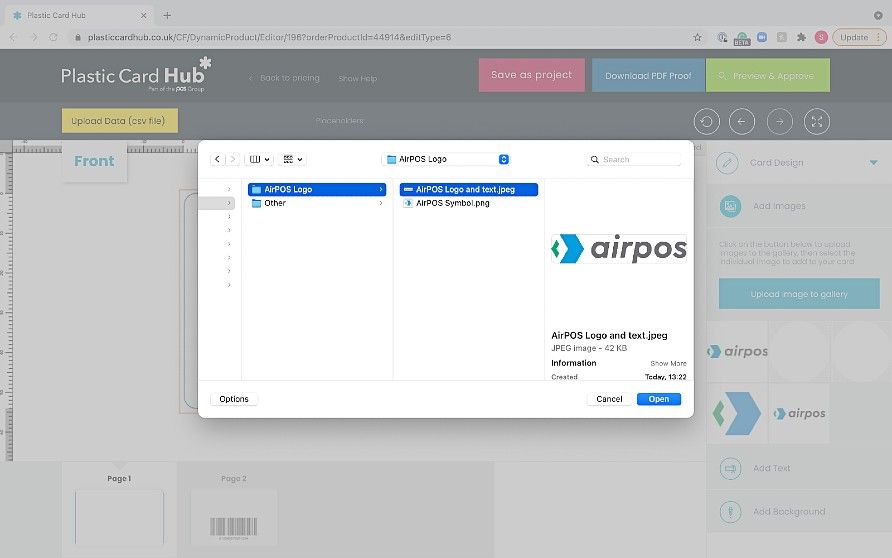The height and width of the screenshot is (558, 892).
Task: Click the Add Text icon
Action: coord(730,468)
